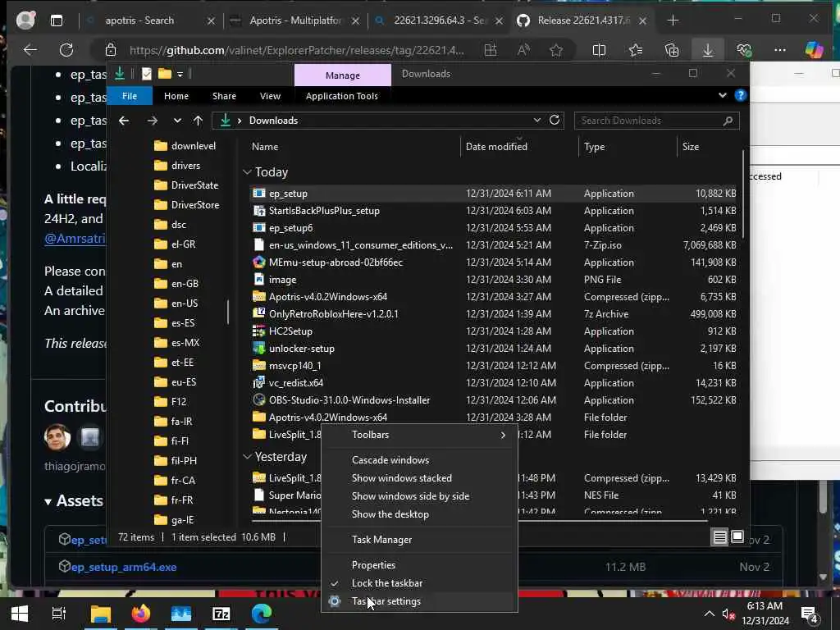Open favorites list icon in Edge

point(636,50)
